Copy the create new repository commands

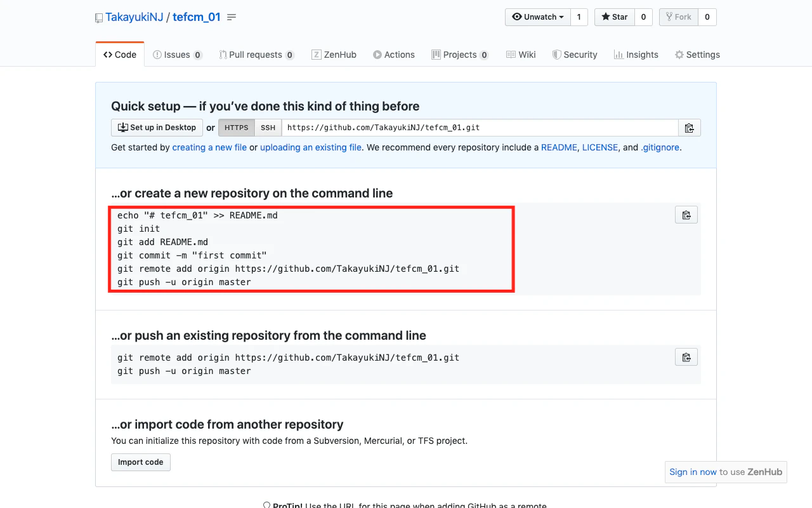[686, 215]
